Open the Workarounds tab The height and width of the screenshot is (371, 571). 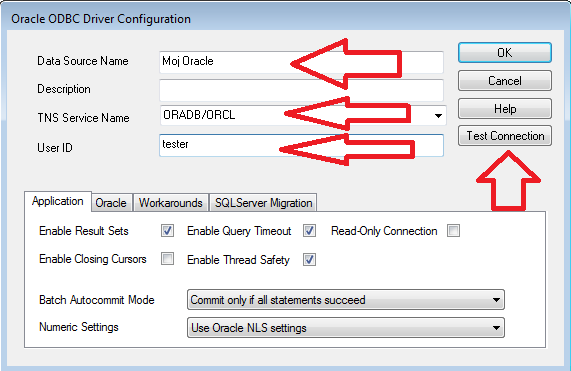pos(171,203)
